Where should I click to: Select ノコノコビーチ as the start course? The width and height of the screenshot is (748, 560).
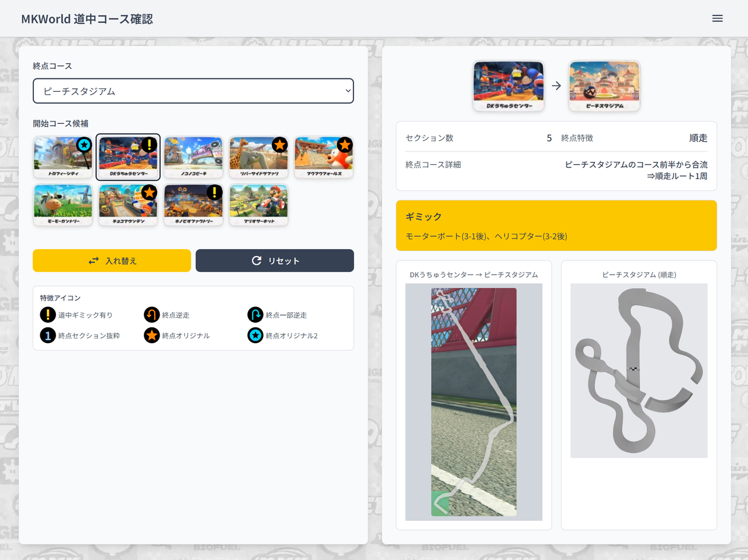click(193, 158)
